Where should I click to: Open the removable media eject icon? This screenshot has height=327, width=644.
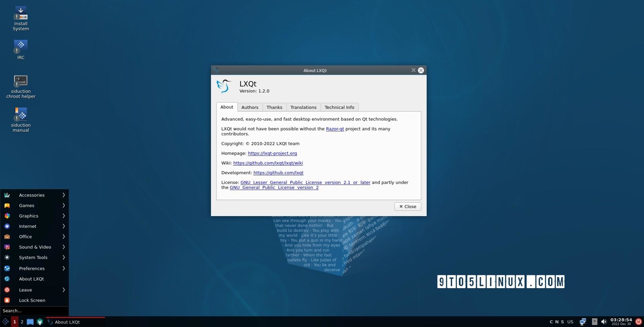pyautogui.click(x=594, y=322)
